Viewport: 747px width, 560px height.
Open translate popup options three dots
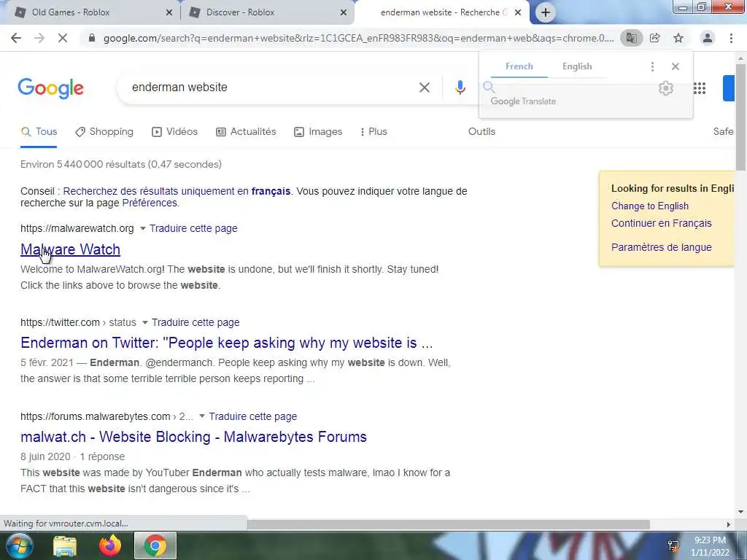(x=652, y=66)
